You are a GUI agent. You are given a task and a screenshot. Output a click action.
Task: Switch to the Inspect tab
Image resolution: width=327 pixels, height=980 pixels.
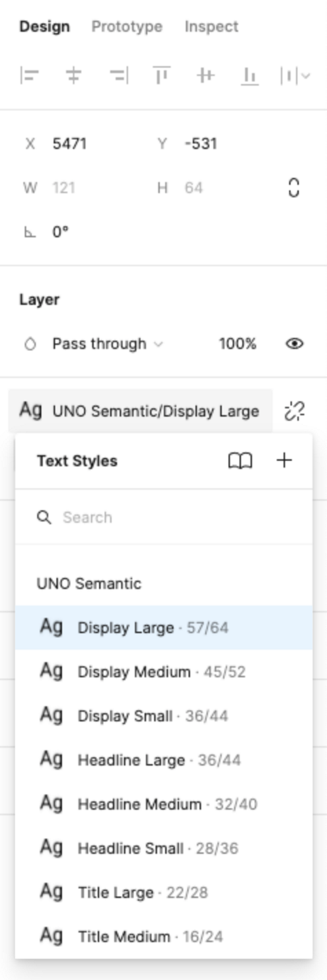pos(211,26)
